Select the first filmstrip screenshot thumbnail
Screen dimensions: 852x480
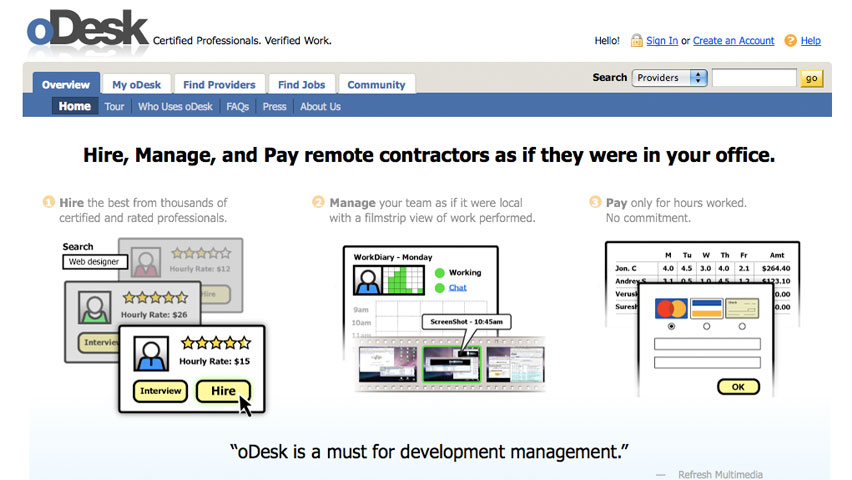point(388,364)
